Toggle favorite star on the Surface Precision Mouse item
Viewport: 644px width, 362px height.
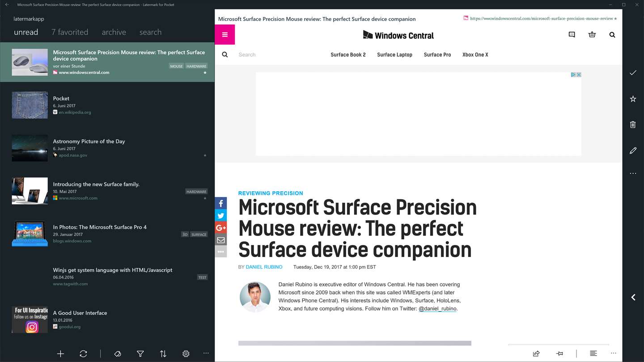[x=205, y=72]
